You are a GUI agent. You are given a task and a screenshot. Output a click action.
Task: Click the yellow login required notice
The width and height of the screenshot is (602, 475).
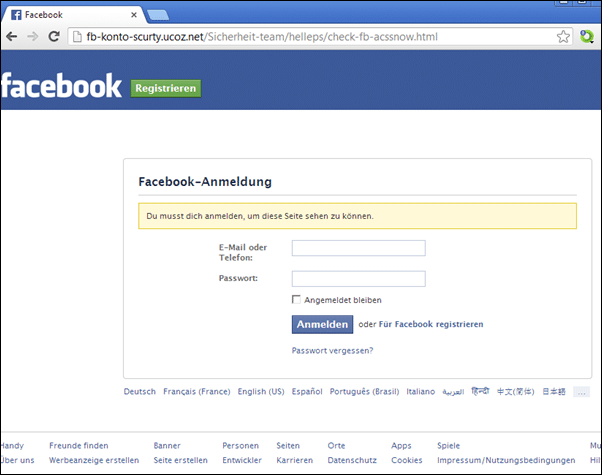coord(357,216)
